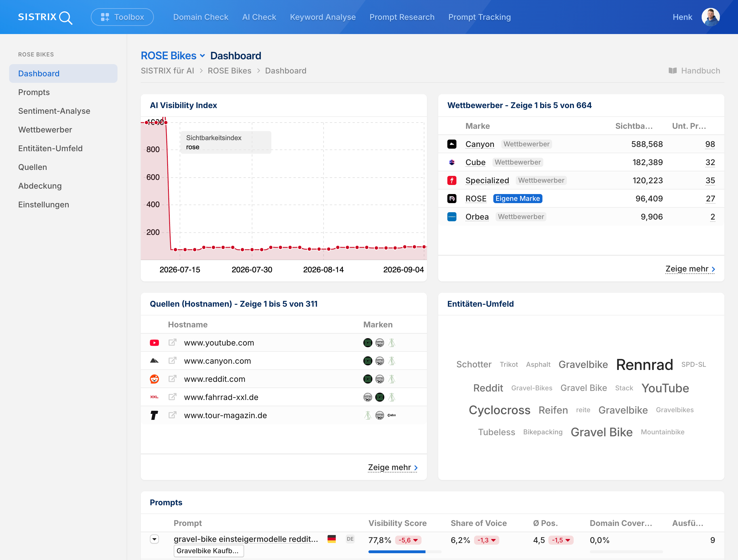Open AI Check in the top navigation
This screenshot has height=560, width=738.
[x=259, y=17]
